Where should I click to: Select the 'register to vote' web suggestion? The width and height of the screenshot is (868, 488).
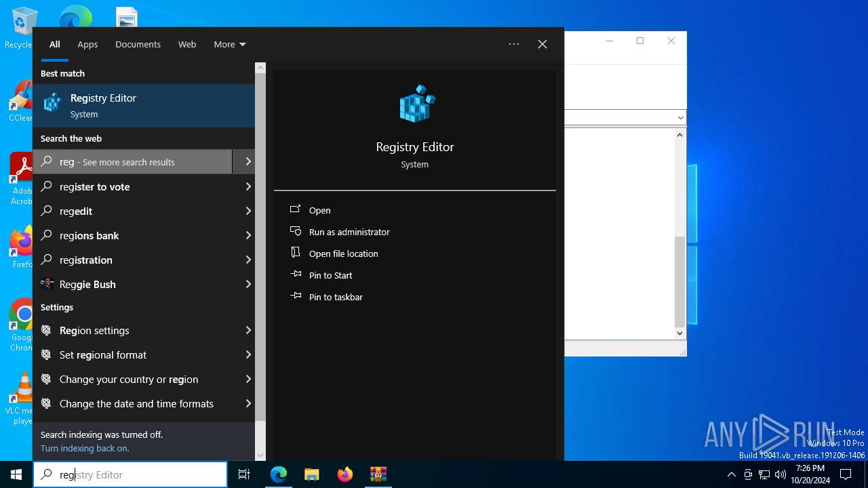tap(133, 186)
